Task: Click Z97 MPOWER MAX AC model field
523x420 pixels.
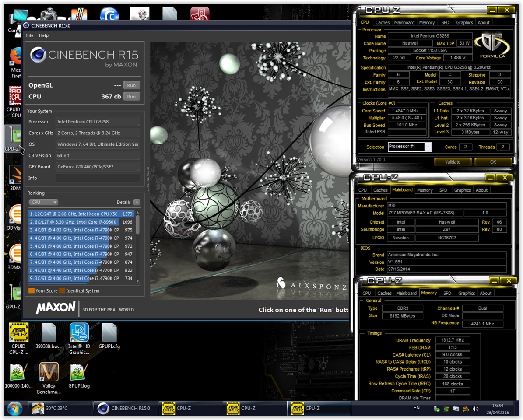Action: click(425, 213)
